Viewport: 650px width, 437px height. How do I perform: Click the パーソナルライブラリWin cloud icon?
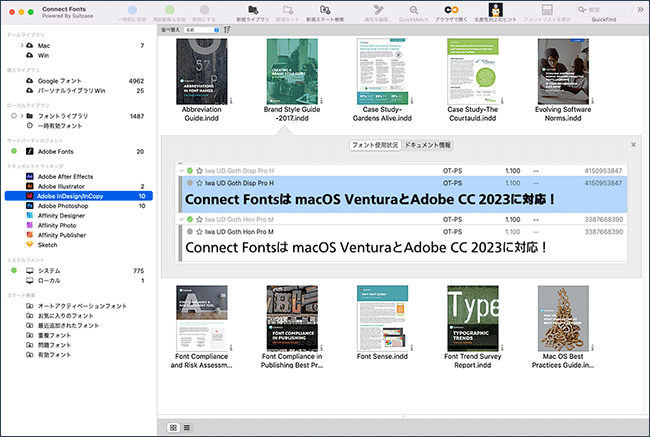pos(29,90)
